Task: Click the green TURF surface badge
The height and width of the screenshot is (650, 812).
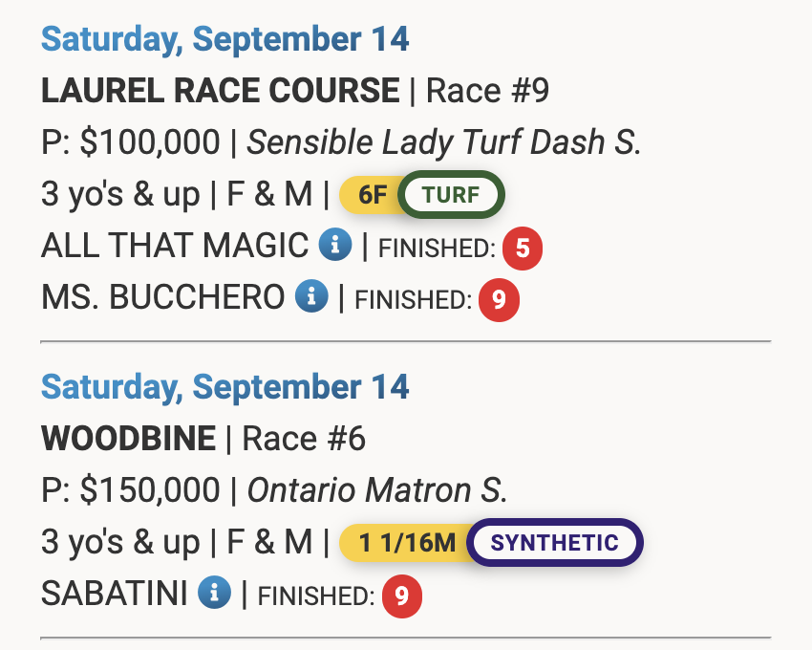Action: pyautogui.click(x=451, y=196)
